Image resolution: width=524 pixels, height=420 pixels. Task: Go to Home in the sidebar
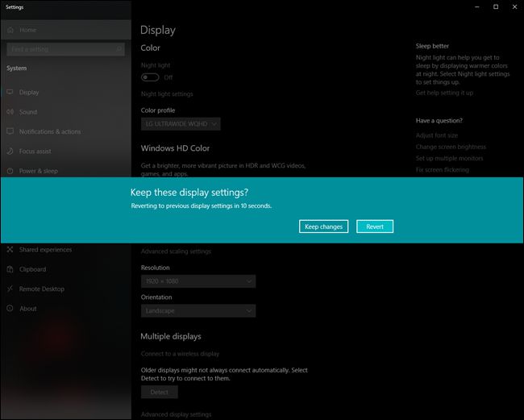(66, 30)
